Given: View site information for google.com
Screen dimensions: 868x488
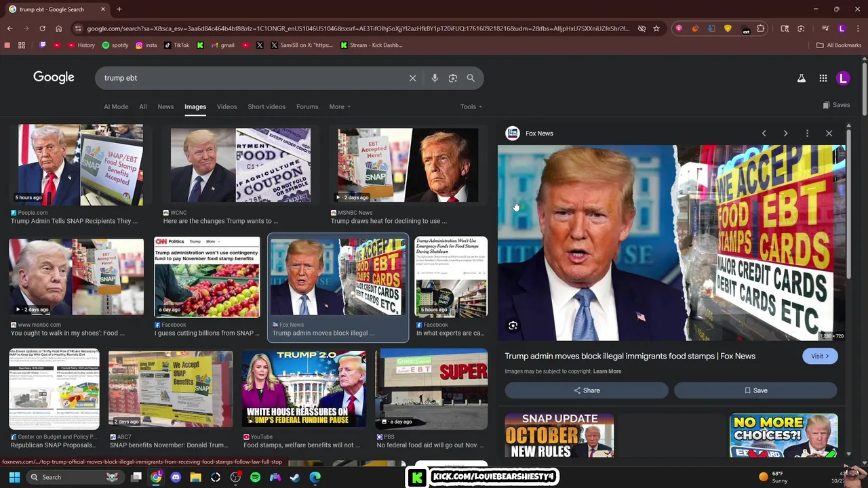Looking at the screenshot, I should pos(77,28).
